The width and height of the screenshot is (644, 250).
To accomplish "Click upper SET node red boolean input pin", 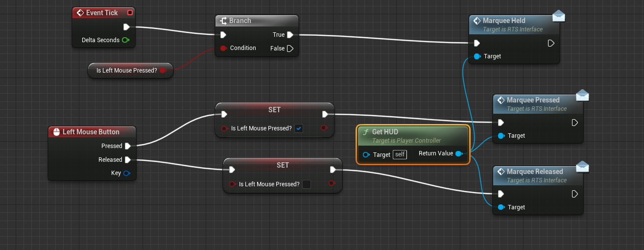I will (x=224, y=128).
